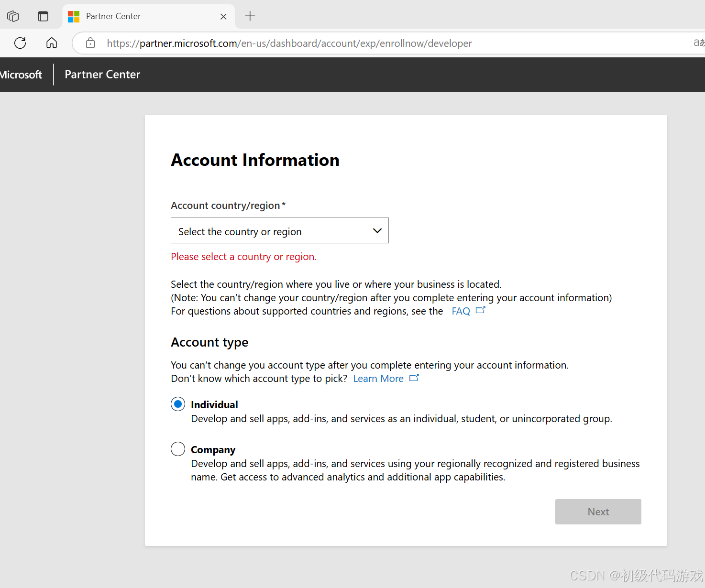Screen dimensions: 705x588
Task: Click the Individual label text
Action: coord(214,405)
